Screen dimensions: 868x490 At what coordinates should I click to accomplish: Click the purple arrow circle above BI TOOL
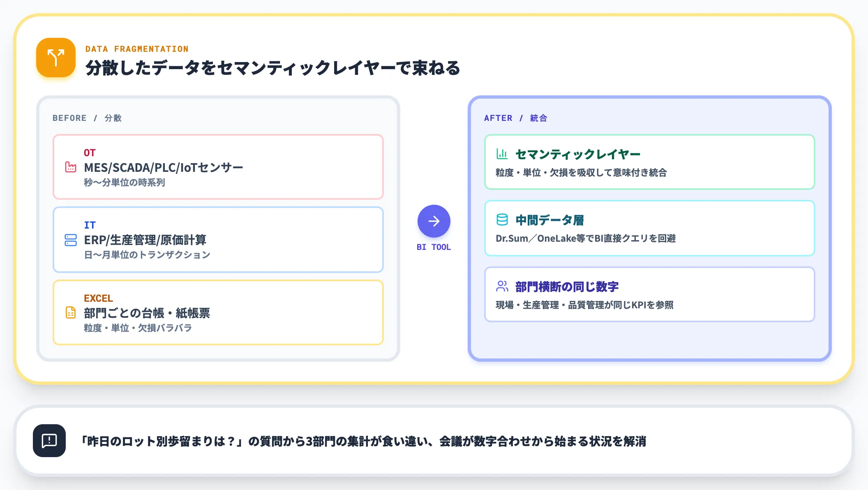[434, 221]
